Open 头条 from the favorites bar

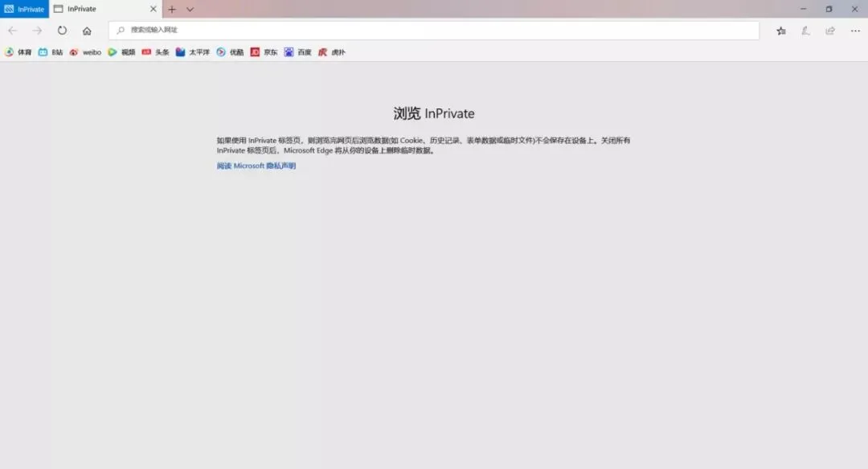(x=157, y=51)
